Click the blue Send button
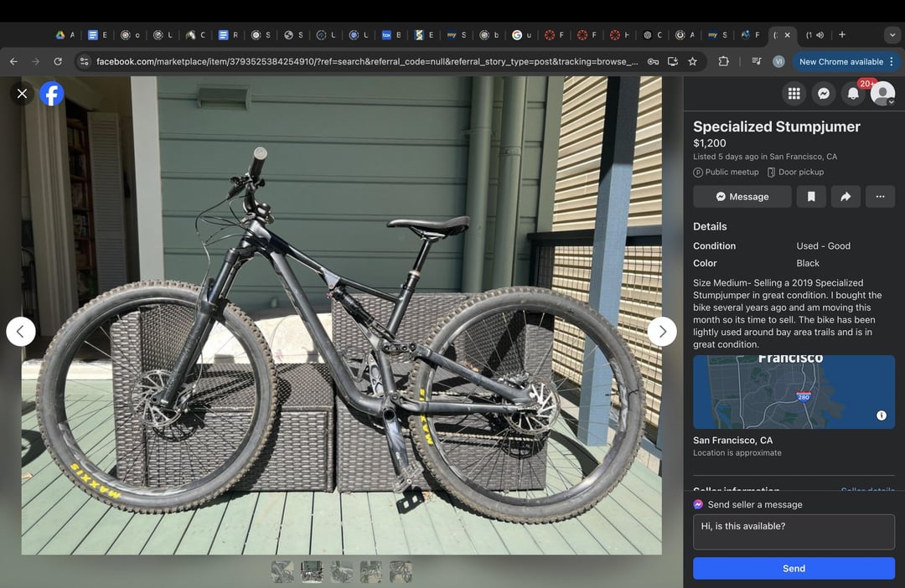905x588 pixels. (x=794, y=569)
